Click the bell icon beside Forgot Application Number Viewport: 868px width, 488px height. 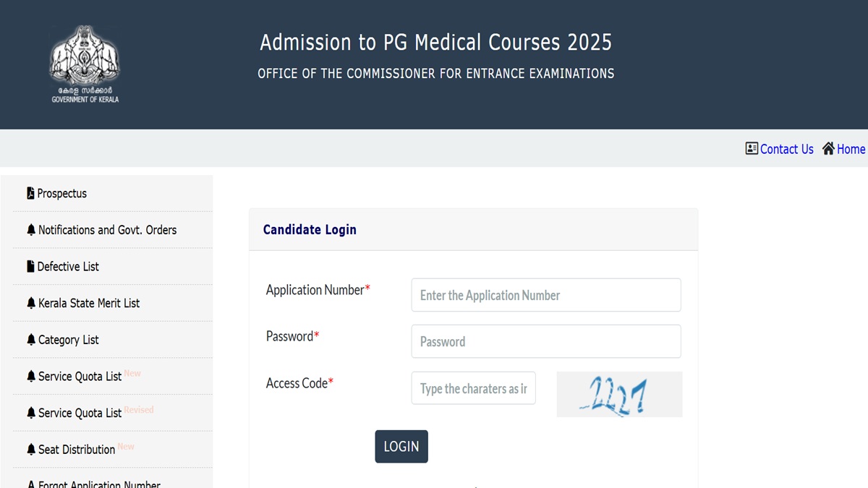tap(30, 483)
